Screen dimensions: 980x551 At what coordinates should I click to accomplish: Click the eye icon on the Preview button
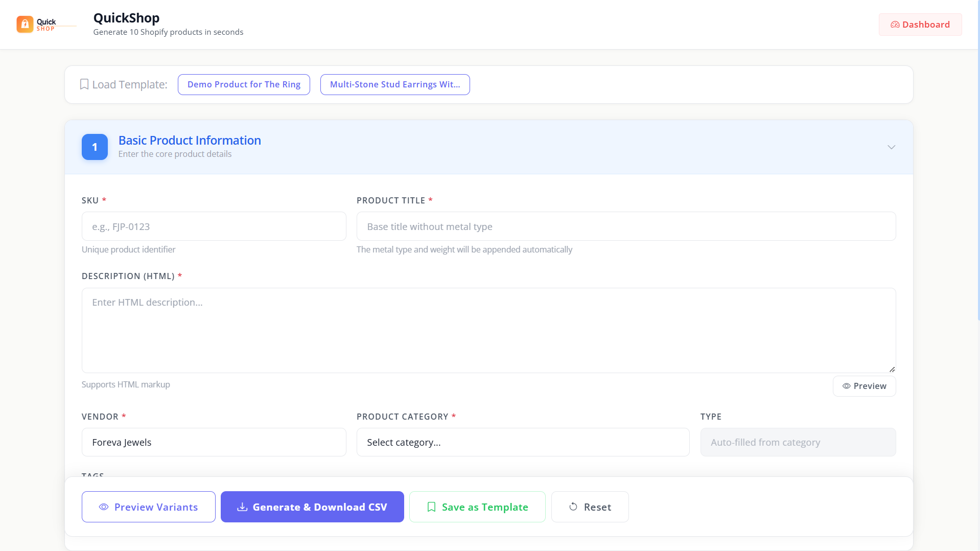[847, 386]
